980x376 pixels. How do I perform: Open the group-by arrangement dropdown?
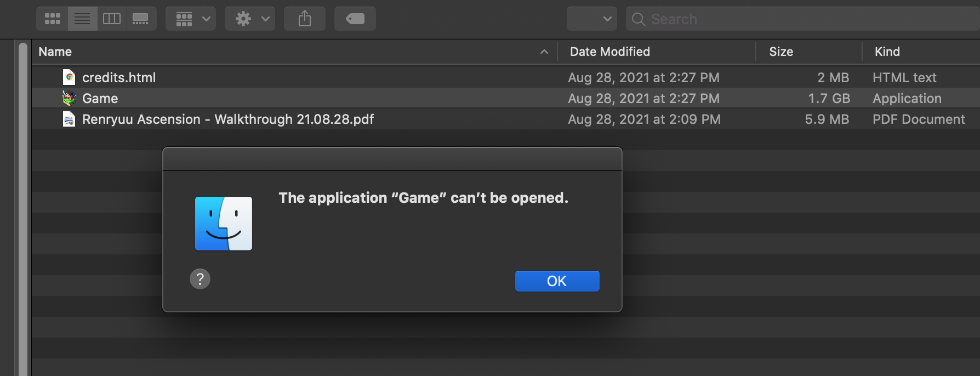pyautogui.click(x=191, y=19)
